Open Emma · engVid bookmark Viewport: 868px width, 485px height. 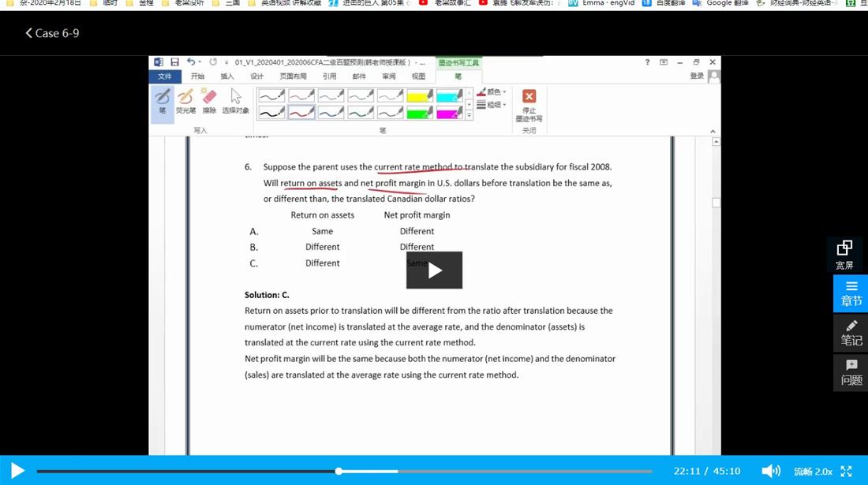click(602, 3)
